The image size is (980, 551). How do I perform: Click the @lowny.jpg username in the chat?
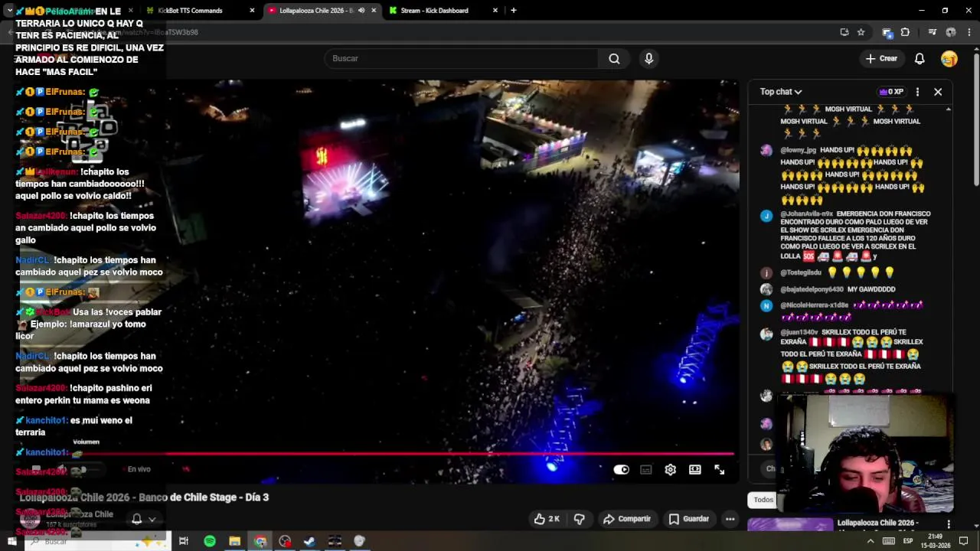tap(799, 150)
